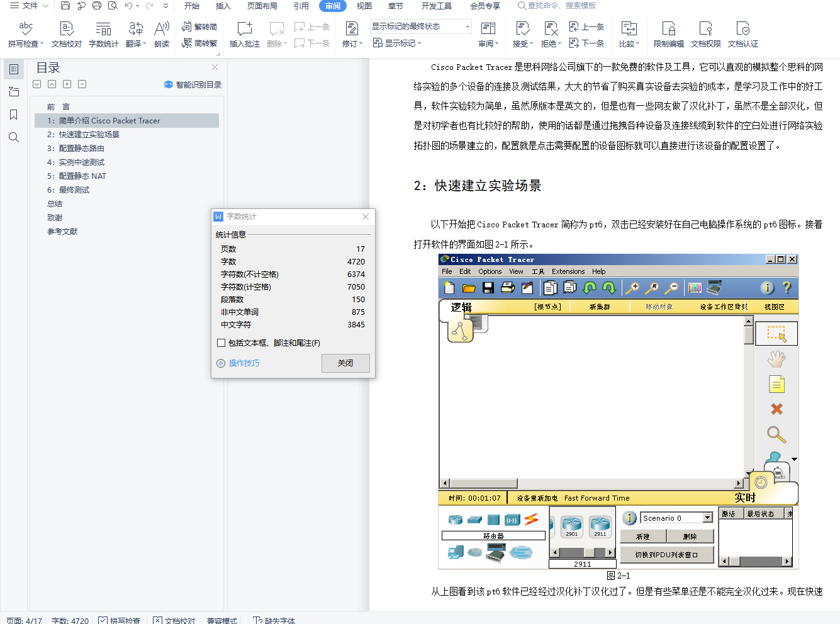Open 文档认证 document certification
Image resolution: width=840 pixels, height=624 pixels.
coord(743,35)
